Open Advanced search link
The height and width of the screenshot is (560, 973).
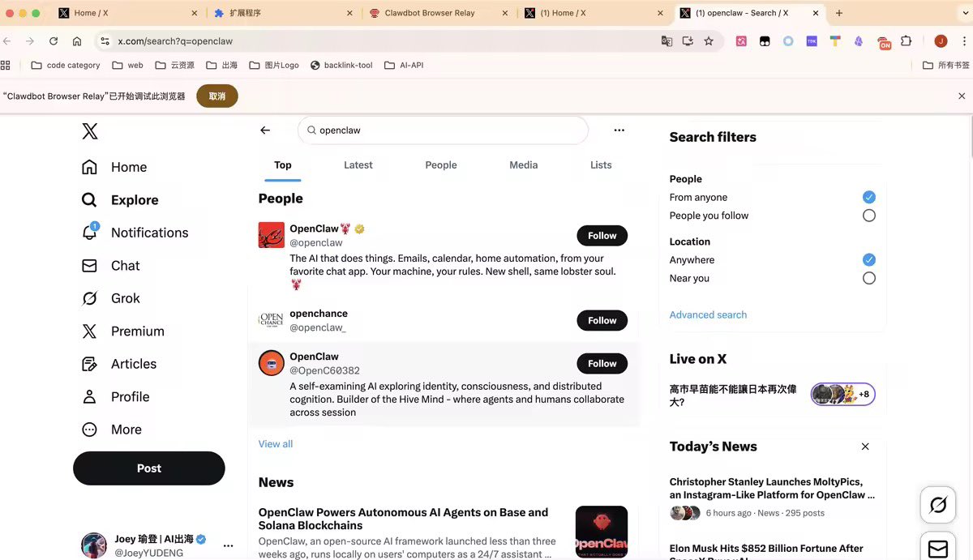click(708, 314)
